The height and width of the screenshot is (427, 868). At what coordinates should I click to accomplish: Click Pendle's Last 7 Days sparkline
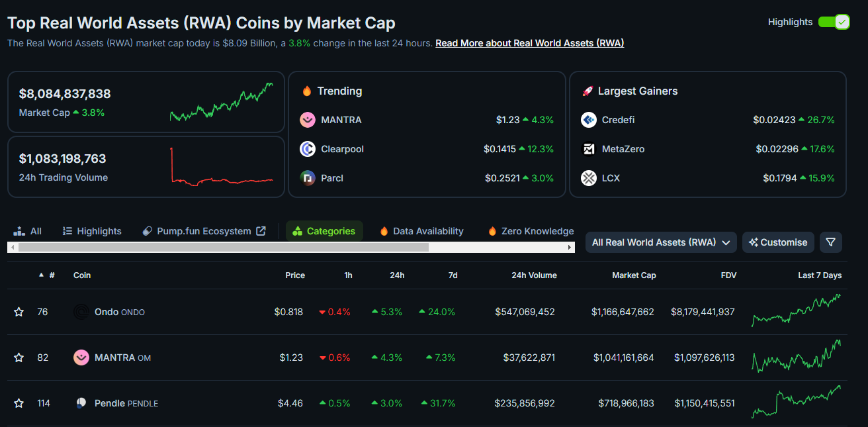click(796, 402)
